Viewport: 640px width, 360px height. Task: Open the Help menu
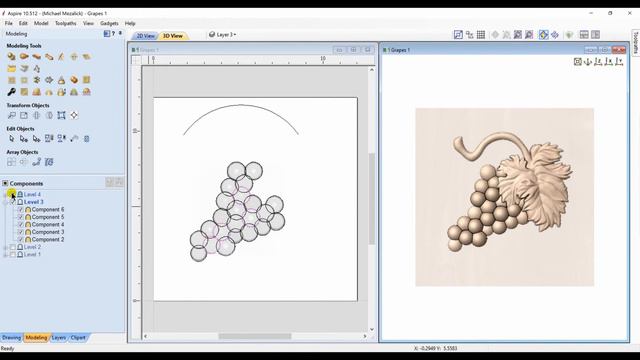point(130,23)
